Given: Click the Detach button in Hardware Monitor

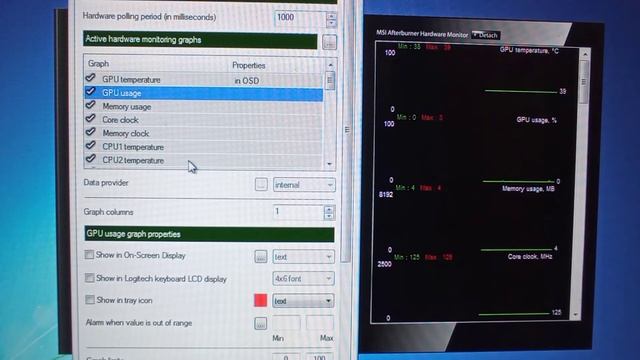Looking at the screenshot, I should (x=486, y=35).
